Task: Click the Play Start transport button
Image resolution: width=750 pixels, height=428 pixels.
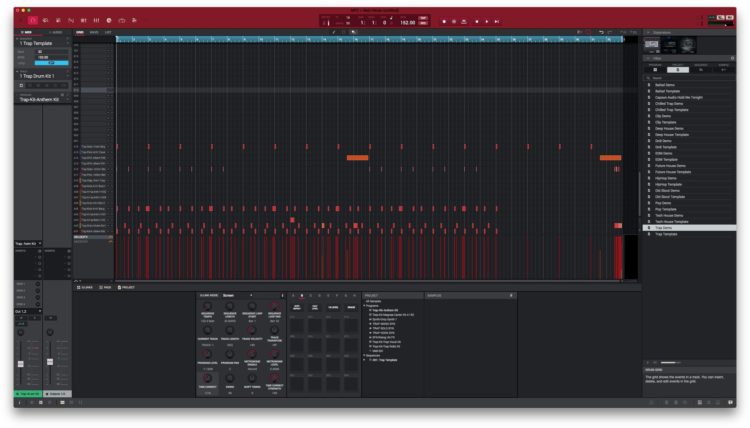Action: pyautogui.click(x=497, y=22)
